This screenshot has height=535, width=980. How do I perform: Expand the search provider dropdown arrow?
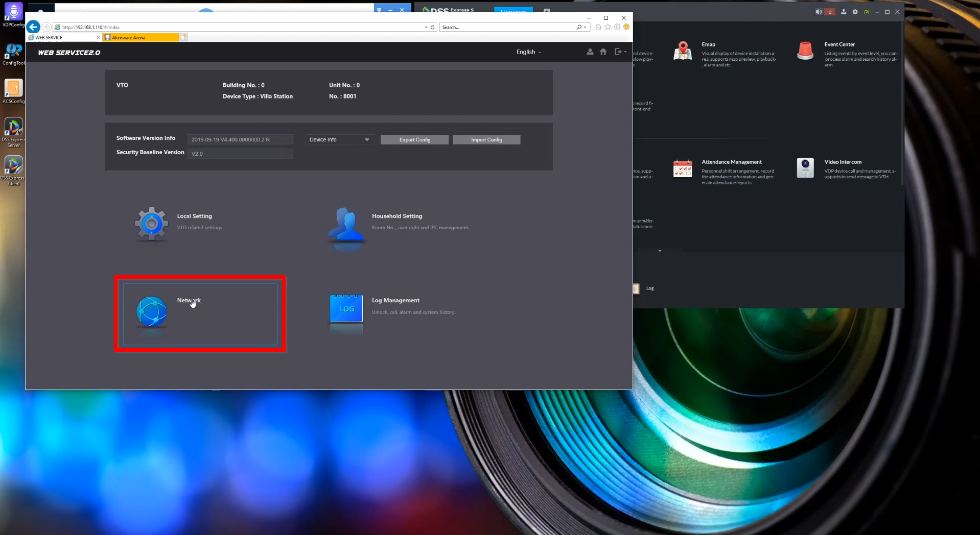click(x=586, y=27)
